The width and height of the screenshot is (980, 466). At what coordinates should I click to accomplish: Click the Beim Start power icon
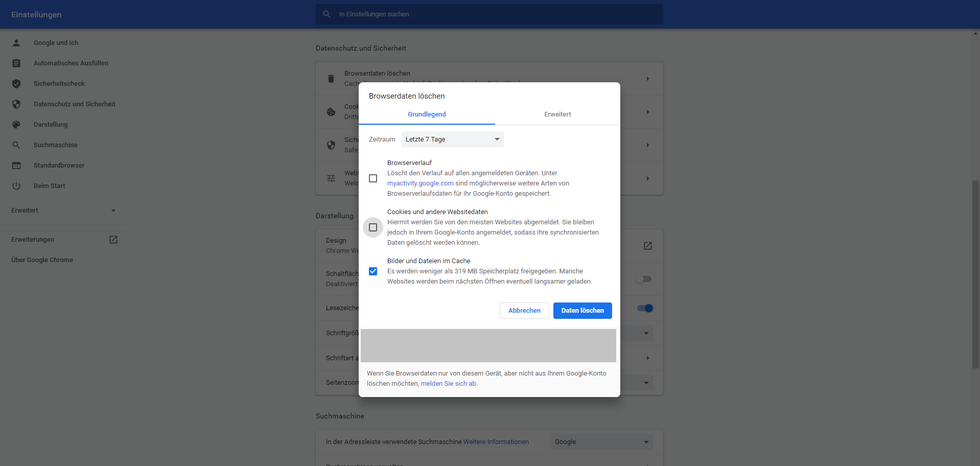point(16,186)
